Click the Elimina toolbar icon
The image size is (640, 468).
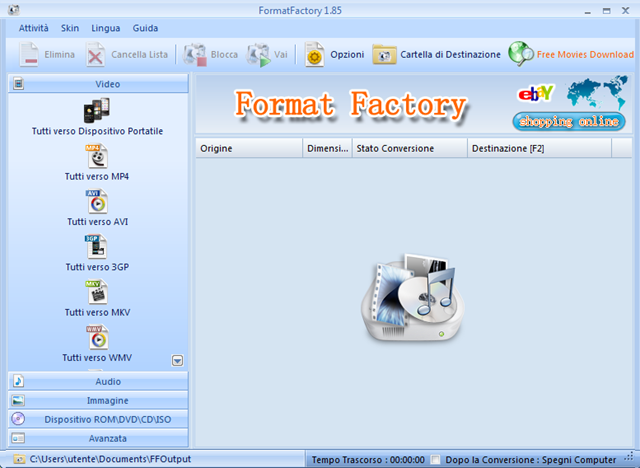point(29,55)
